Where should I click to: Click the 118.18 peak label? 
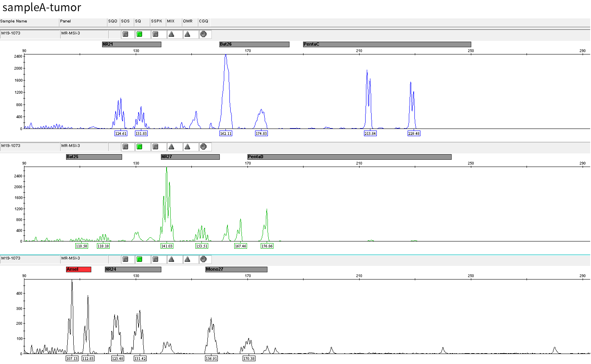tap(103, 246)
